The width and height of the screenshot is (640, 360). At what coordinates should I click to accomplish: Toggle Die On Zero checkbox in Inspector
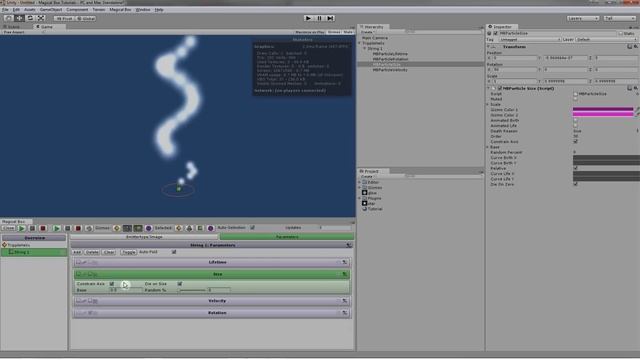pos(576,184)
